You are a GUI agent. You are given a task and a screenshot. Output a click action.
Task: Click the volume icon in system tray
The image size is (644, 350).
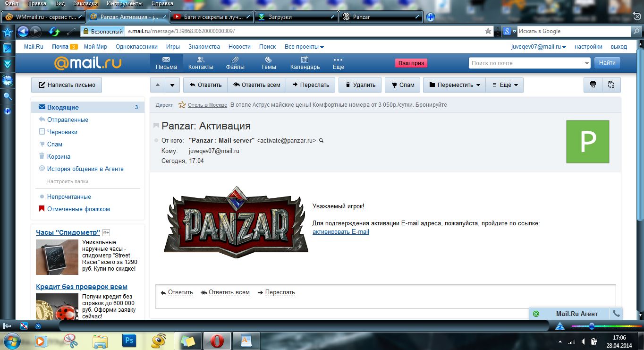pyautogui.click(x=584, y=341)
